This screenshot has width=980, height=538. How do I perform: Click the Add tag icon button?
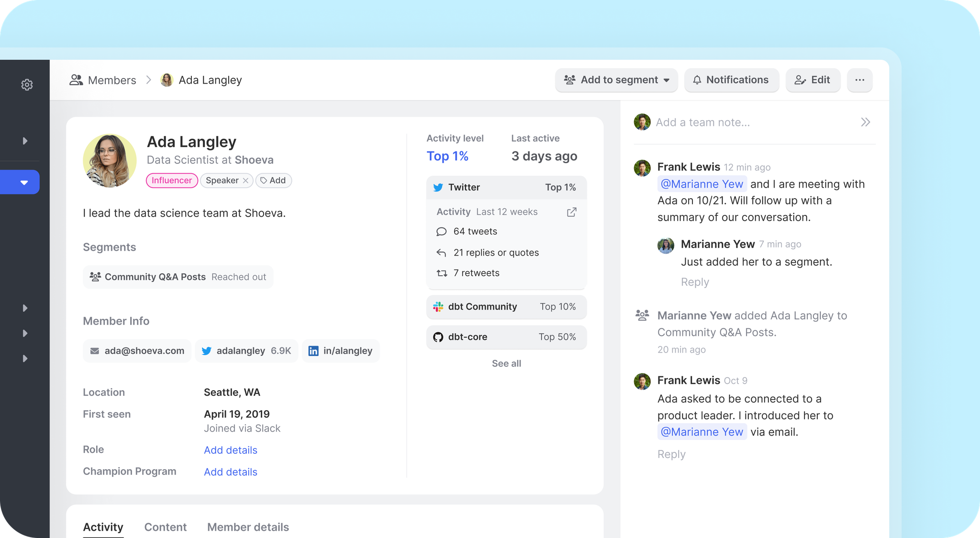coord(273,180)
